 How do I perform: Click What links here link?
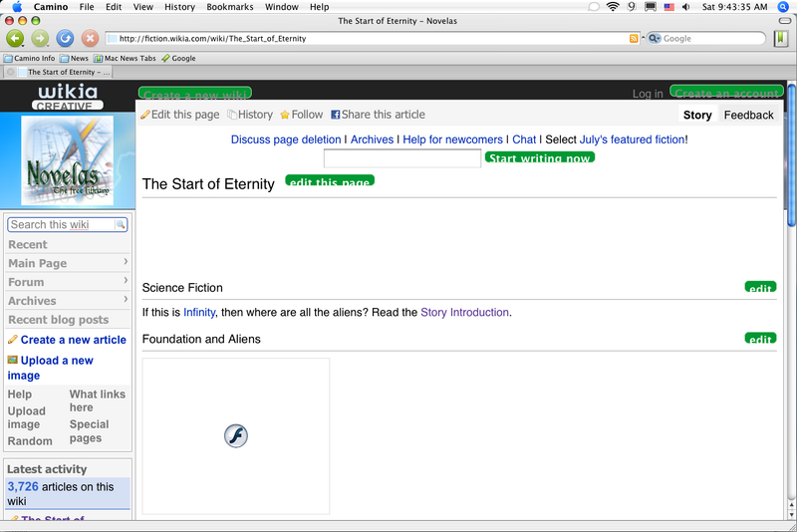[x=97, y=400]
